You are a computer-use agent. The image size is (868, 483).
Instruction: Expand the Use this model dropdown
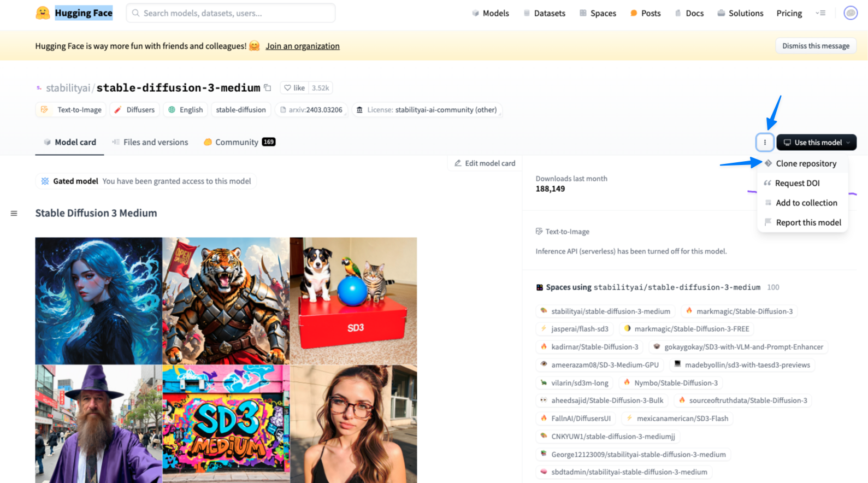tap(816, 142)
